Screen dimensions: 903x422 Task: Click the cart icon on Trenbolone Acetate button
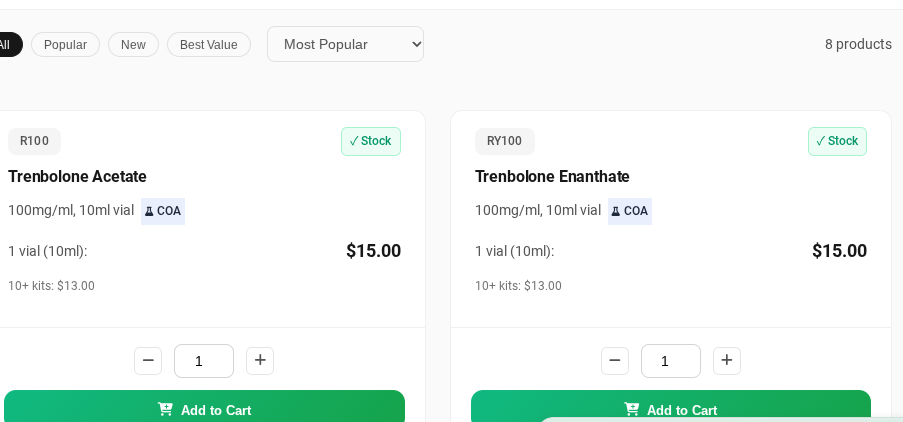[165, 409]
